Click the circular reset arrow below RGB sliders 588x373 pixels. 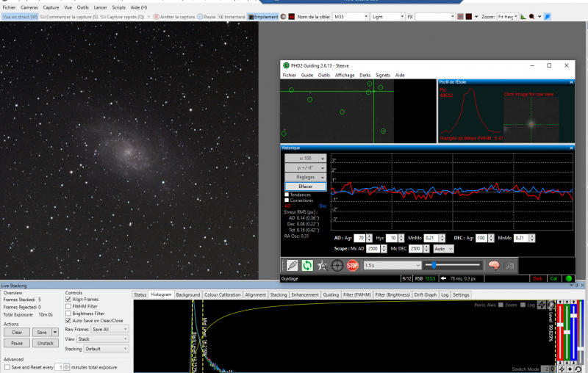tap(578, 369)
